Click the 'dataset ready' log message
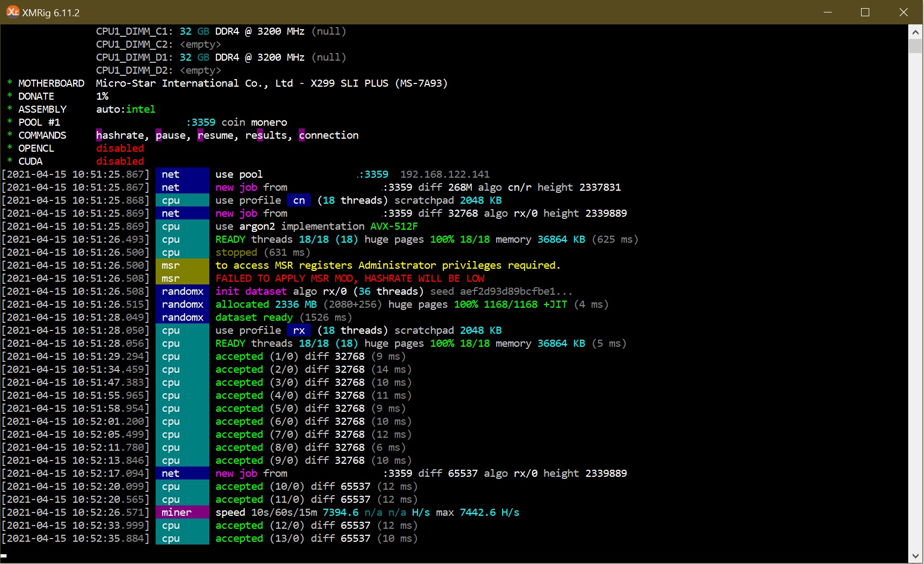This screenshot has height=564, width=924. [254, 317]
